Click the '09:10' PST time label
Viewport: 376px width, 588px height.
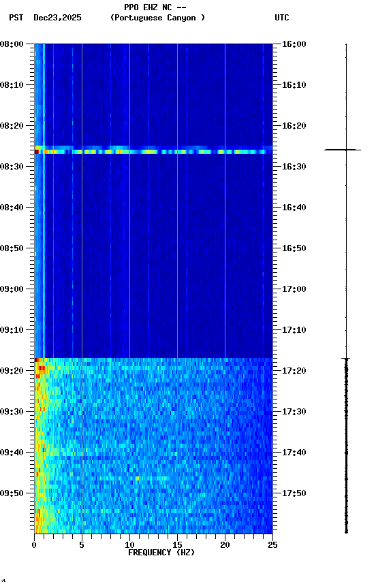pos(12,330)
